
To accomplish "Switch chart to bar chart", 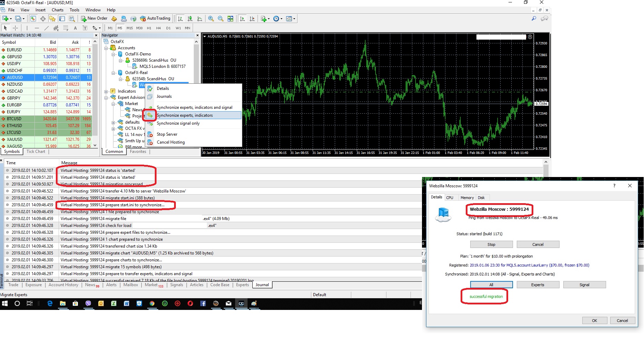I will pyautogui.click(x=180, y=19).
